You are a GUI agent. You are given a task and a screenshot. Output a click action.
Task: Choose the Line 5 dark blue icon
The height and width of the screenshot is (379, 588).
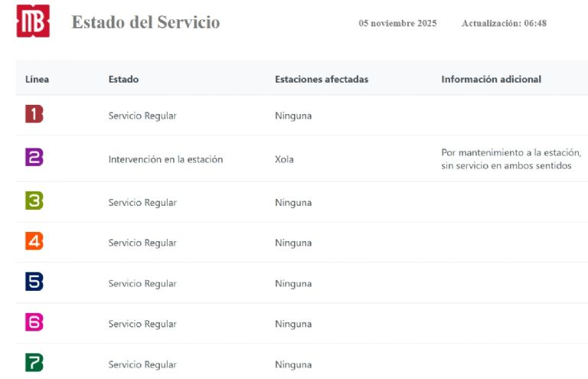34,283
